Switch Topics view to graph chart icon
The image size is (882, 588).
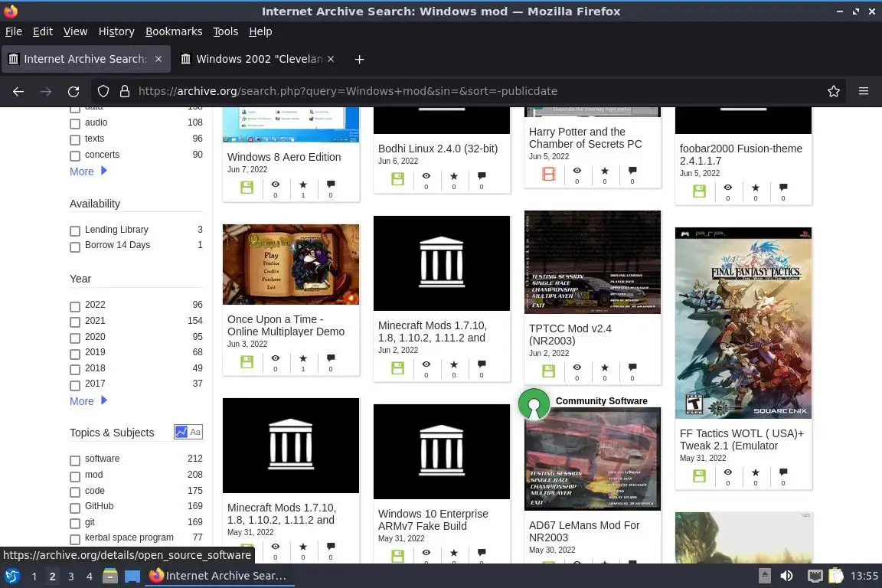(x=181, y=432)
